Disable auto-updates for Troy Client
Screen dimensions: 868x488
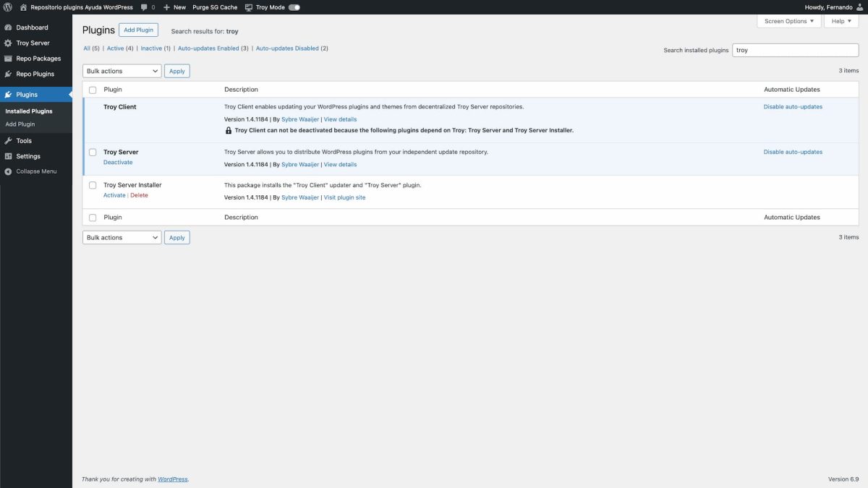[793, 107]
